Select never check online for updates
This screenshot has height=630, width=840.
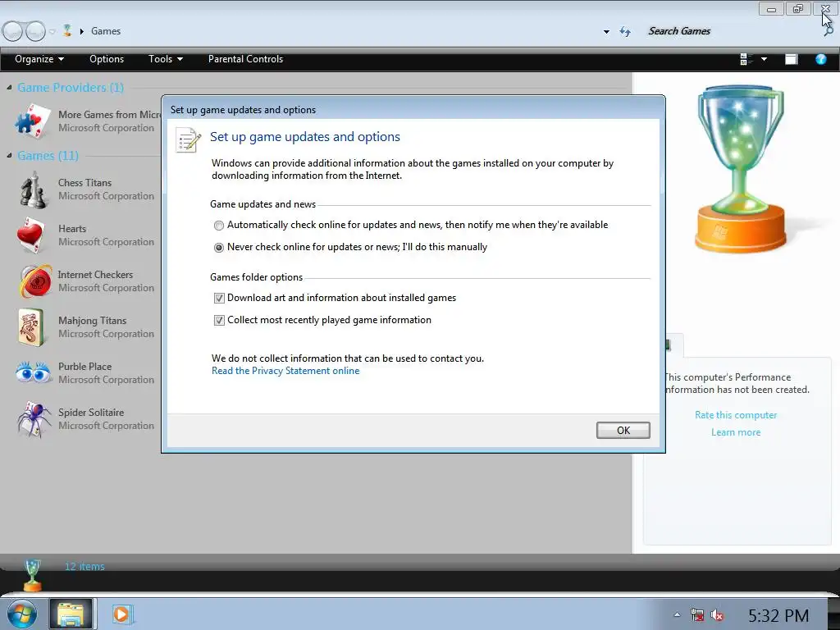point(218,248)
